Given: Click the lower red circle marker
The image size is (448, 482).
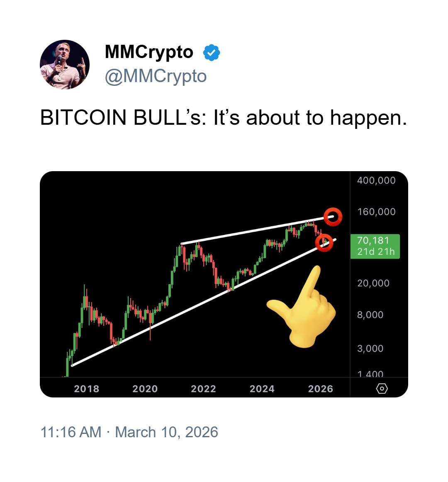Looking at the screenshot, I should pos(324,242).
